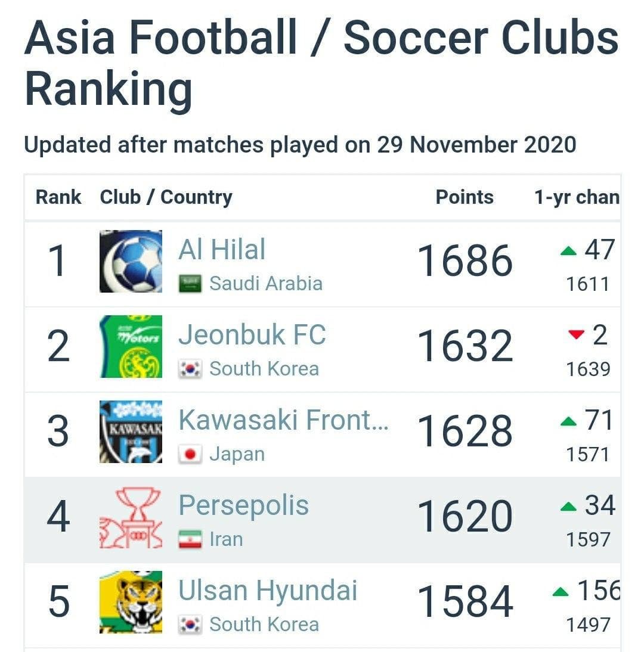The image size is (644, 652).
Task: Click the Japan flag icon
Action: 191,455
